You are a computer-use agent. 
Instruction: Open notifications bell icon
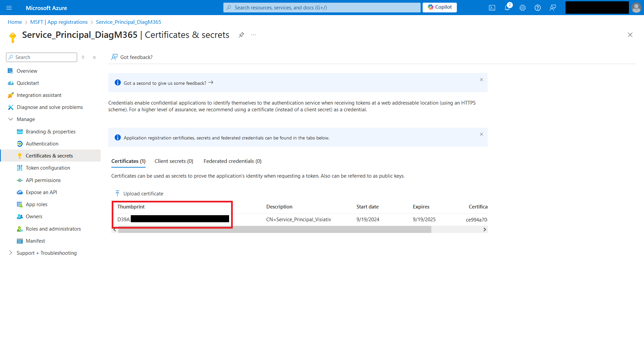[507, 8]
